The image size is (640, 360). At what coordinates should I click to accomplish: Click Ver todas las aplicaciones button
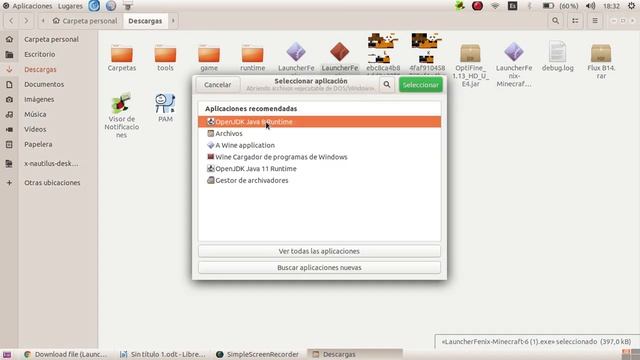click(x=319, y=251)
